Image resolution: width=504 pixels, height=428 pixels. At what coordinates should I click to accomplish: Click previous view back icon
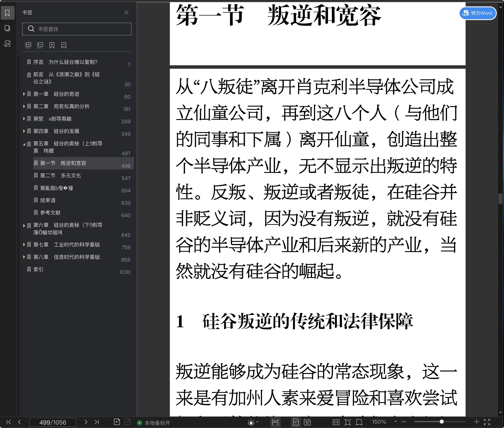pos(117,422)
